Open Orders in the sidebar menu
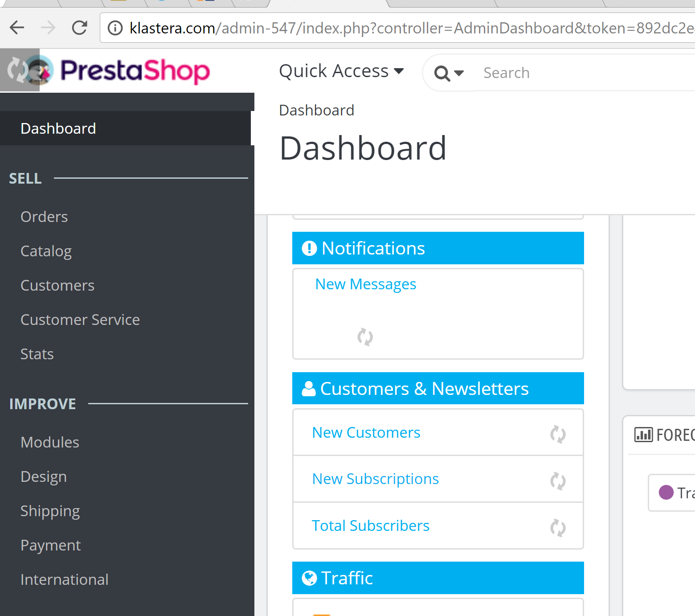This screenshot has width=695, height=616. [44, 217]
